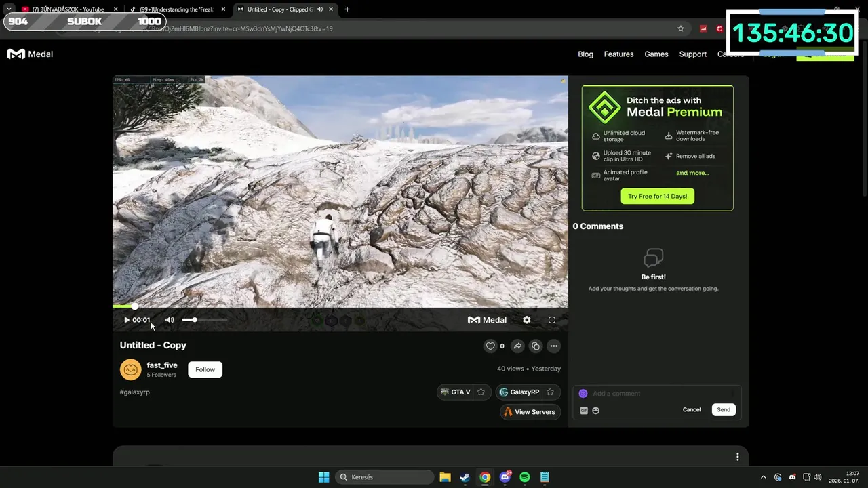868x488 pixels.
Task: Mute the video player volume icon
Action: coord(170,320)
